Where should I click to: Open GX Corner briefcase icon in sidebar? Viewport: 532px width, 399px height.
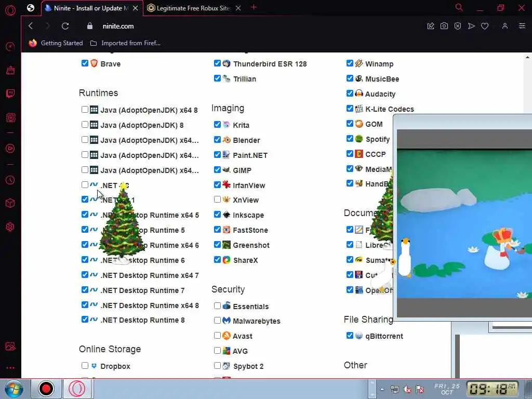coord(10,70)
